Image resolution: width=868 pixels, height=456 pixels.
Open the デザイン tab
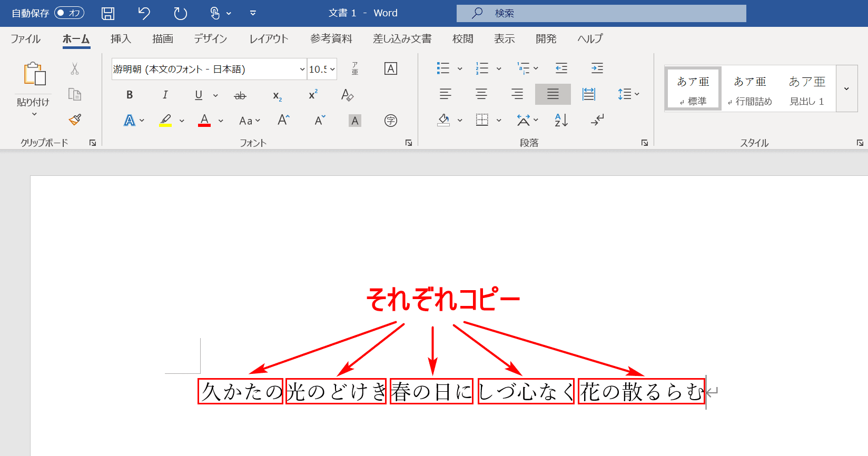click(x=210, y=38)
